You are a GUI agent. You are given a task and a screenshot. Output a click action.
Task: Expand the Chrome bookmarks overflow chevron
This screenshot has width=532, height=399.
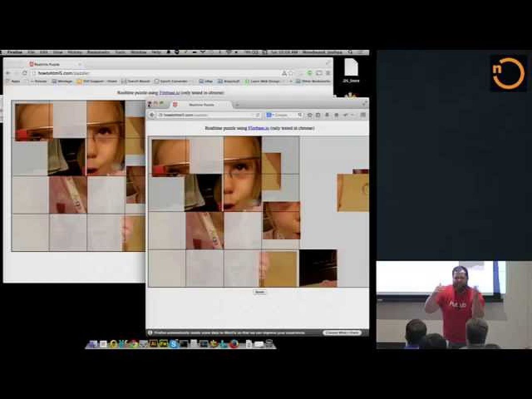[291, 82]
